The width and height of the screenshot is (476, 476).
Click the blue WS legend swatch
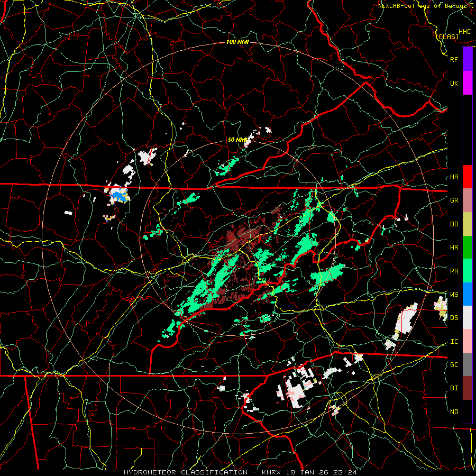coord(467,294)
